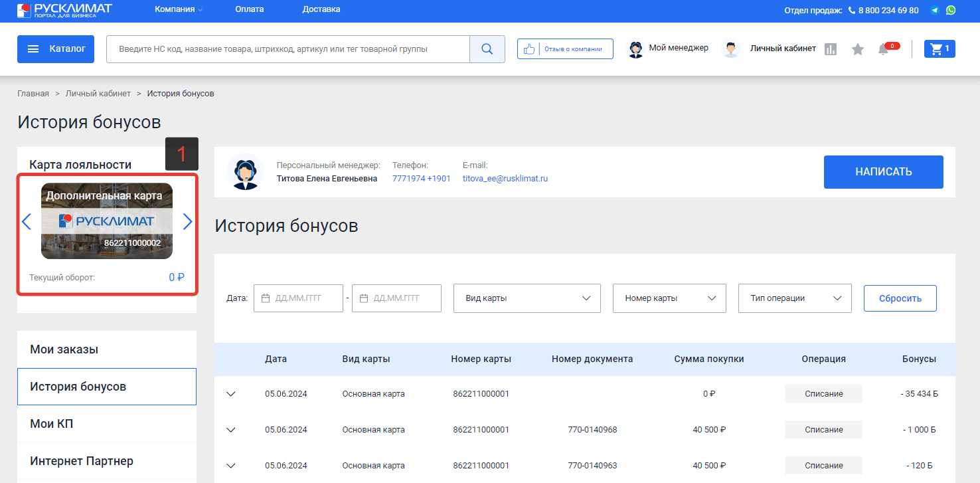The height and width of the screenshot is (483, 980).
Task: Click Списание tag in the -1 000 Б row
Action: tap(823, 430)
